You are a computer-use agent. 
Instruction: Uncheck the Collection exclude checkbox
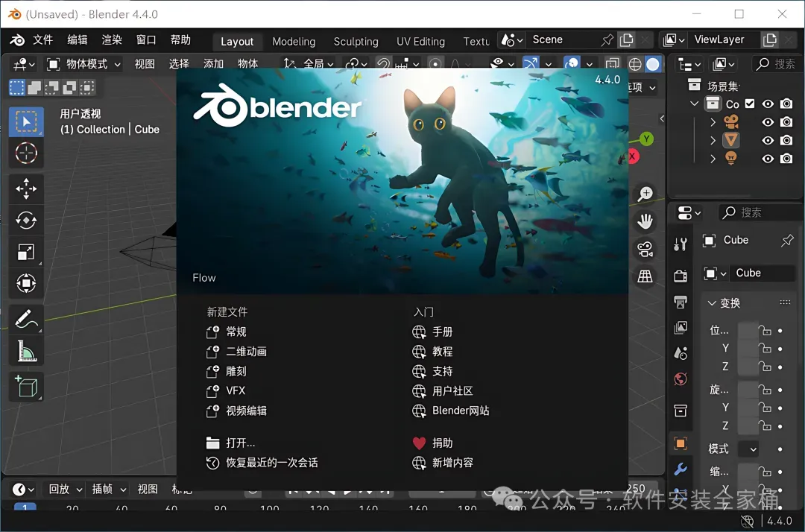pos(750,104)
